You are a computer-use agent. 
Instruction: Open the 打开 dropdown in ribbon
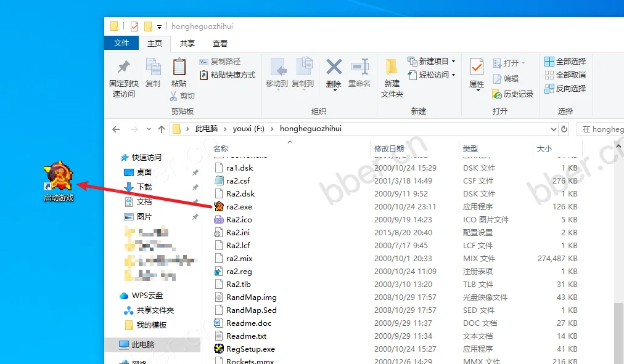coord(509,63)
